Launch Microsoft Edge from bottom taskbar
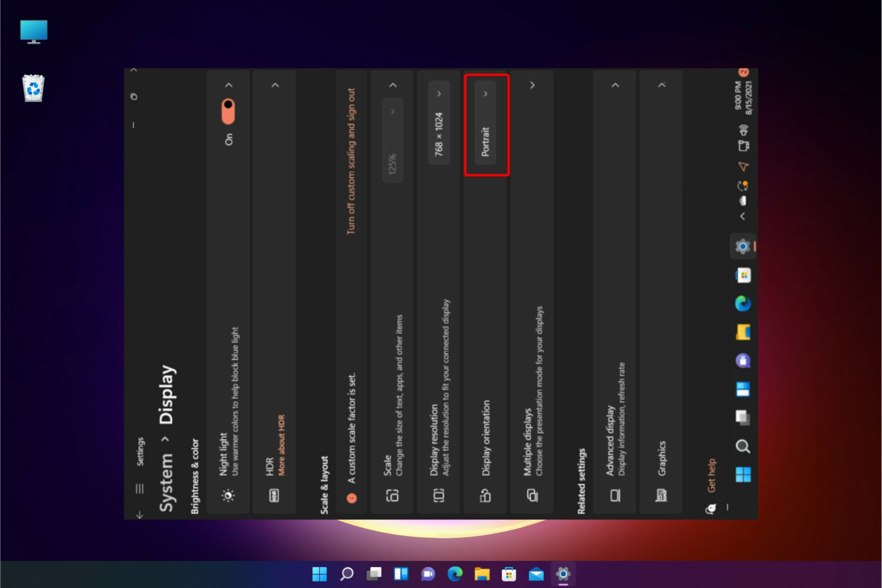This screenshot has height=588, width=882. [455, 574]
